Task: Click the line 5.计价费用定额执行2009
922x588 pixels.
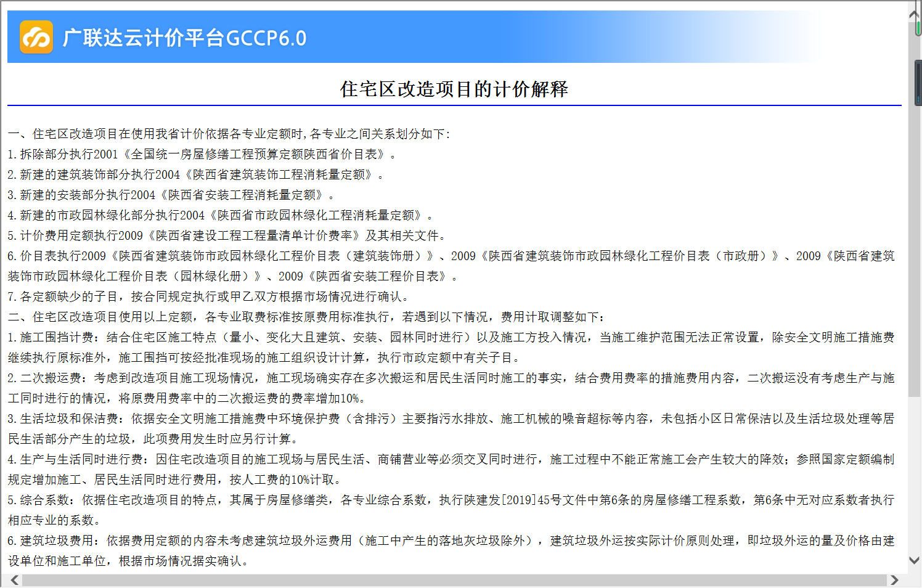Action: [227, 235]
